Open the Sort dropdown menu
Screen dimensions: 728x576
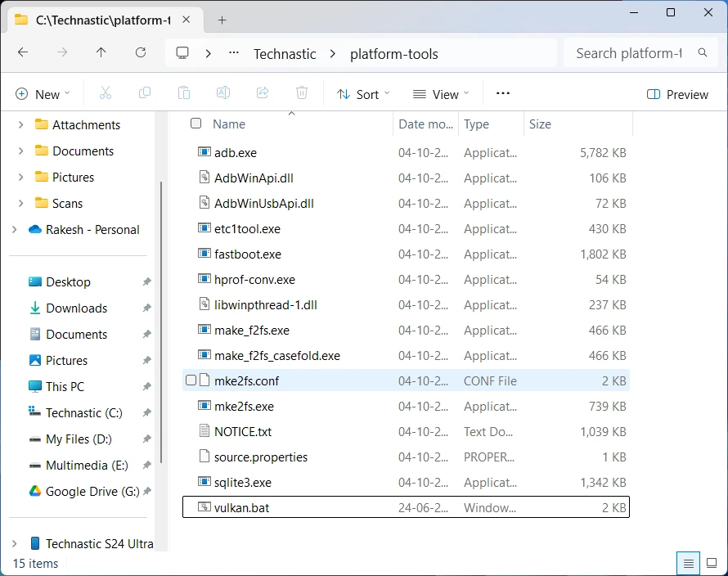[x=363, y=94]
